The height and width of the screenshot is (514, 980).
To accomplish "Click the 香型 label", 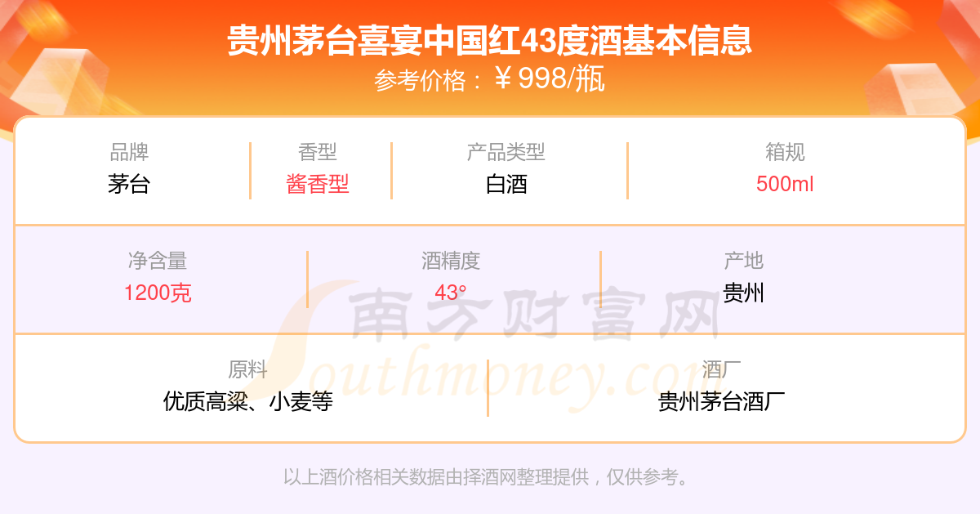I will pos(318,152).
